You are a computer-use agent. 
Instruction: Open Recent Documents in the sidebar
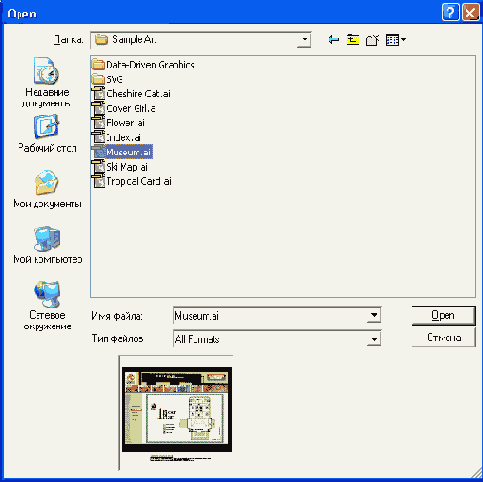(x=47, y=82)
